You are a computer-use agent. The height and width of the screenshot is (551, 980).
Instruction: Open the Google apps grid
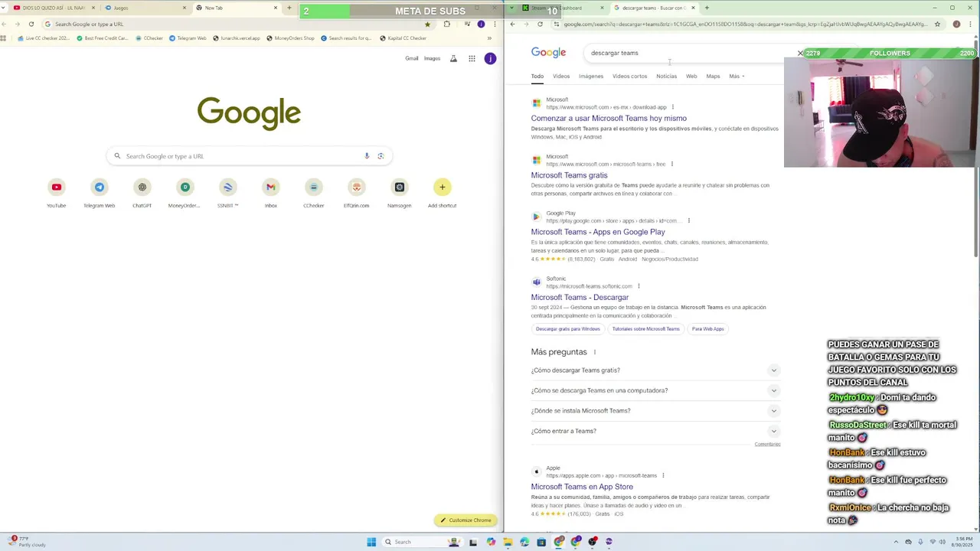[x=472, y=58]
